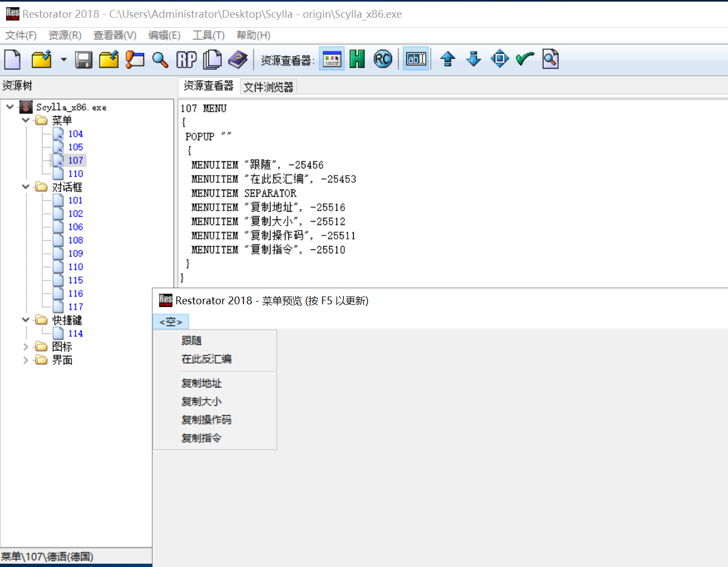Image resolution: width=728 pixels, height=567 pixels.
Task: Click the MENUITEM "复制操作码" code line
Action: tap(273, 236)
